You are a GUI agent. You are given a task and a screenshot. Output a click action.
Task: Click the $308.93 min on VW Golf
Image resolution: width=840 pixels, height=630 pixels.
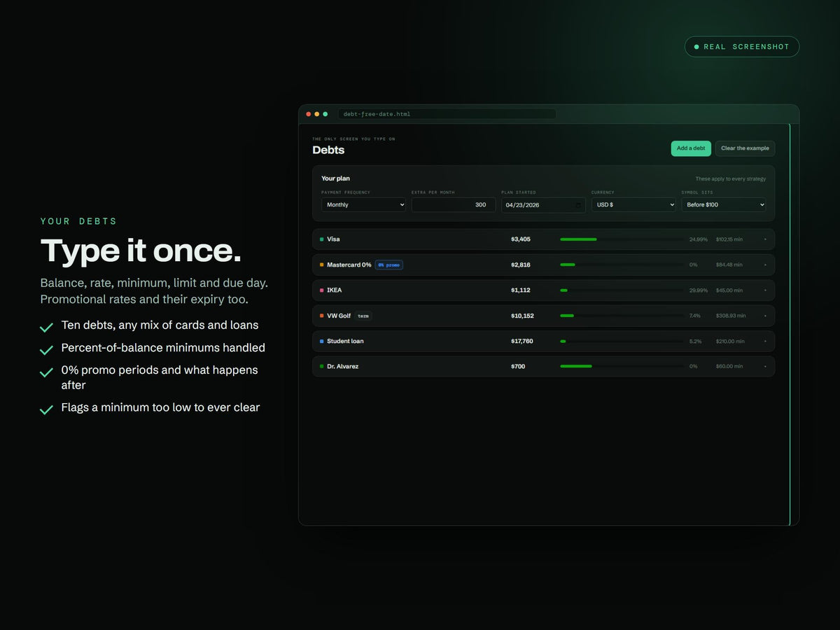pos(731,316)
